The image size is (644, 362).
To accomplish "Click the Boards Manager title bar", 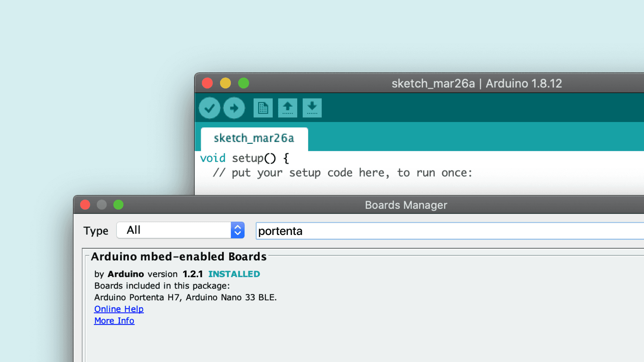I will tap(406, 205).
